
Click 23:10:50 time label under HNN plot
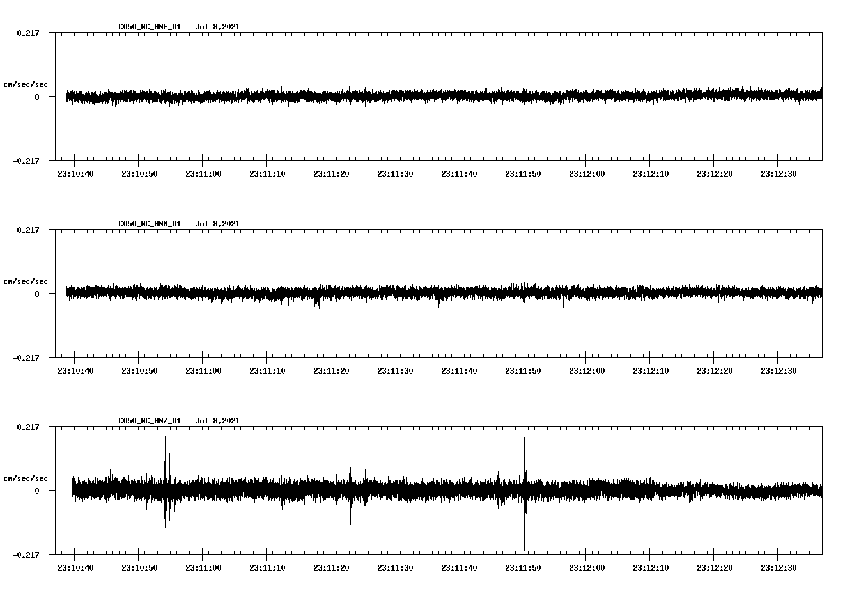pyautogui.click(x=139, y=370)
